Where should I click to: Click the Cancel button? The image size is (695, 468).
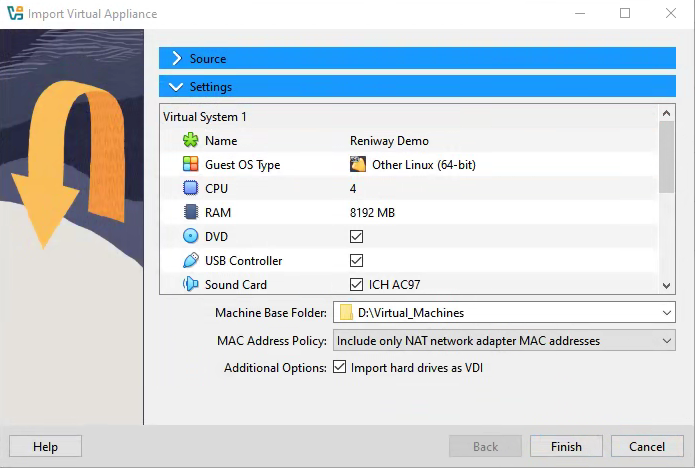pos(647,446)
